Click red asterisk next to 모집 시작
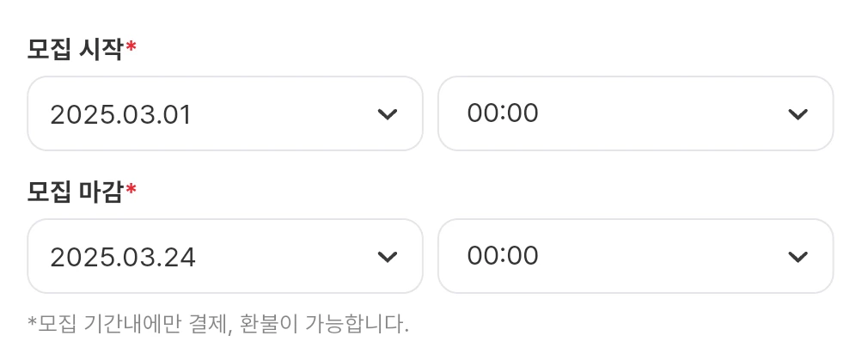Viewport: 868px width, 354px height. 131,48
